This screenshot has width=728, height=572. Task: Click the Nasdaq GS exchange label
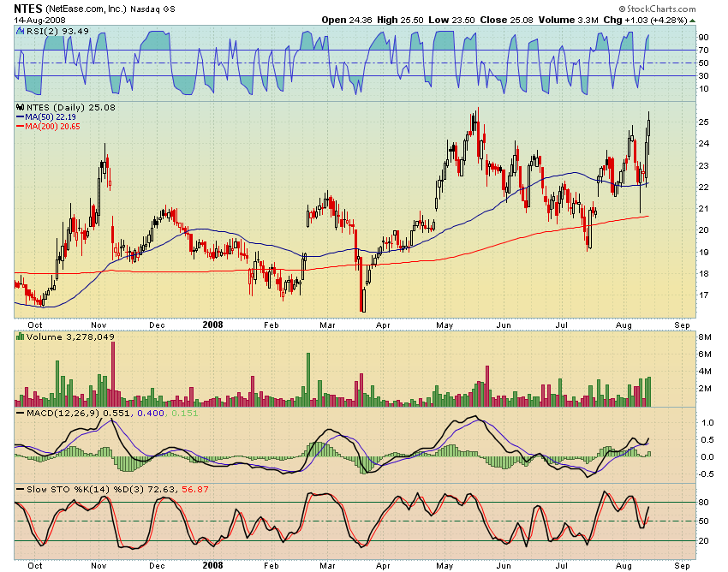click(x=152, y=9)
